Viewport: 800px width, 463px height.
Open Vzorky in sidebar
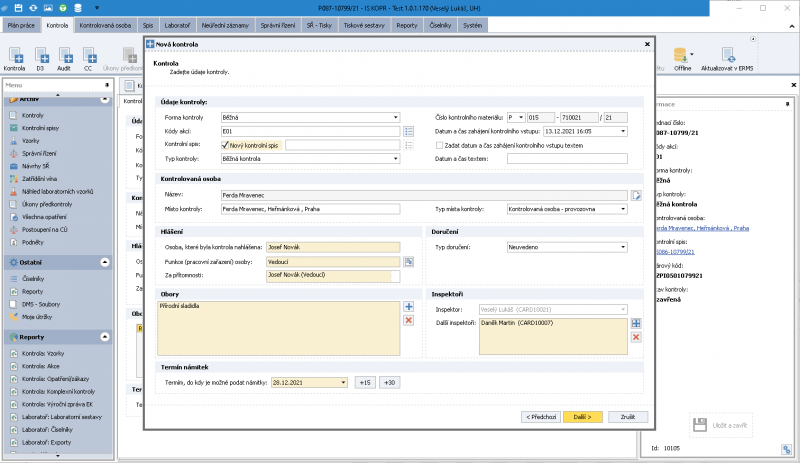(31, 141)
